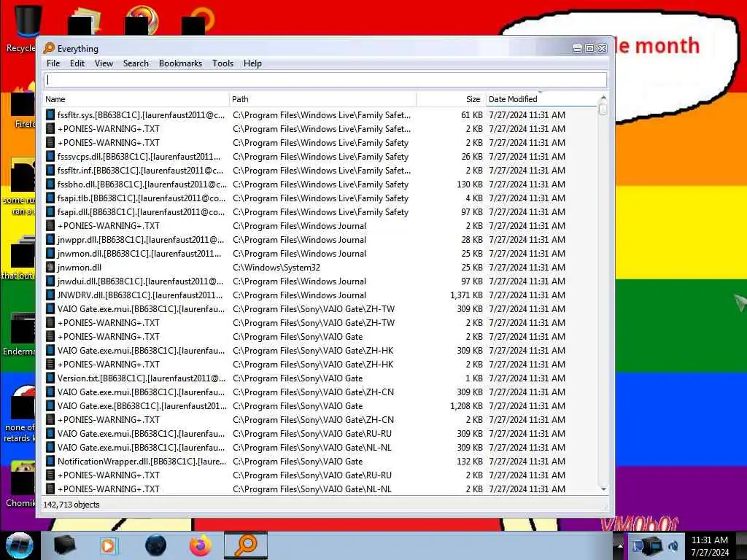Open the Help menu
The width and height of the screenshot is (747, 560).
coord(252,63)
